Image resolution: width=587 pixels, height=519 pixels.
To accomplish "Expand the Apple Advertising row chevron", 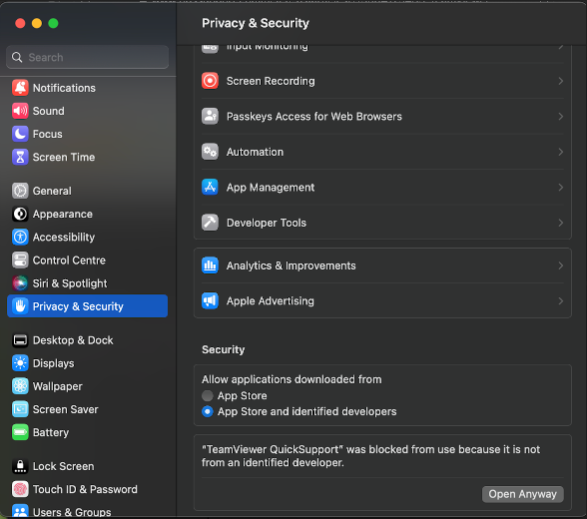I will 560,301.
